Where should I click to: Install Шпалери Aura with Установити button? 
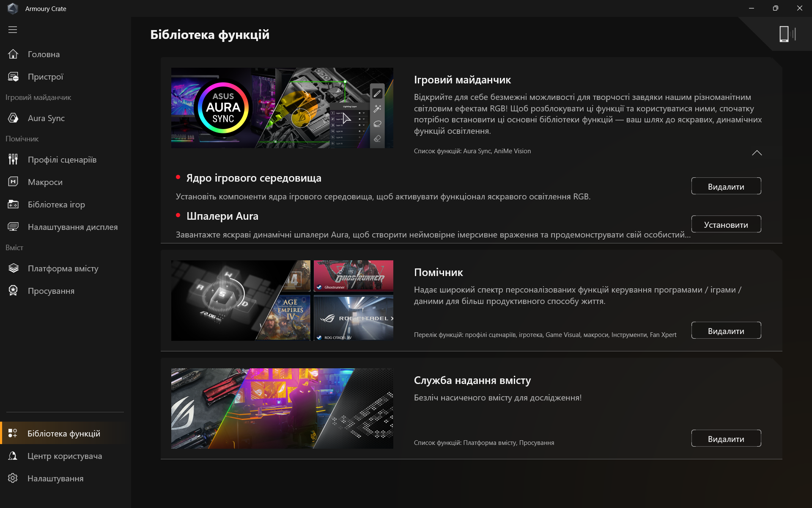coord(726,224)
